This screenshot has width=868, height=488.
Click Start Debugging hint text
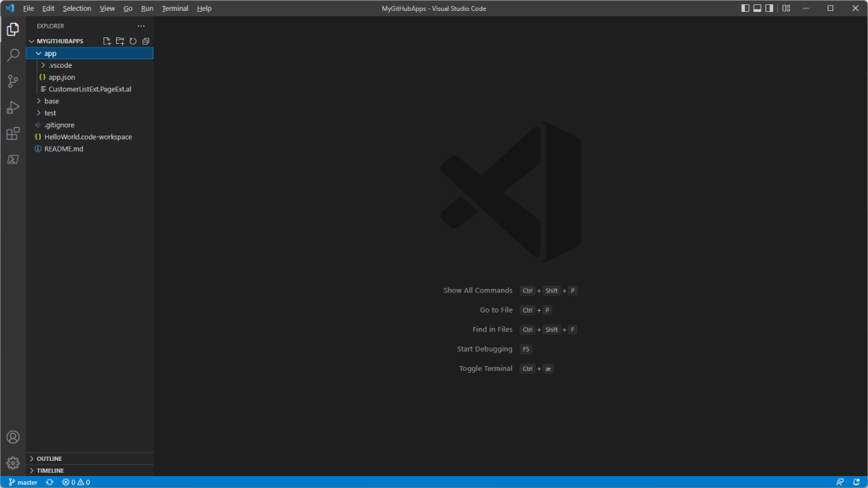click(484, 349)
